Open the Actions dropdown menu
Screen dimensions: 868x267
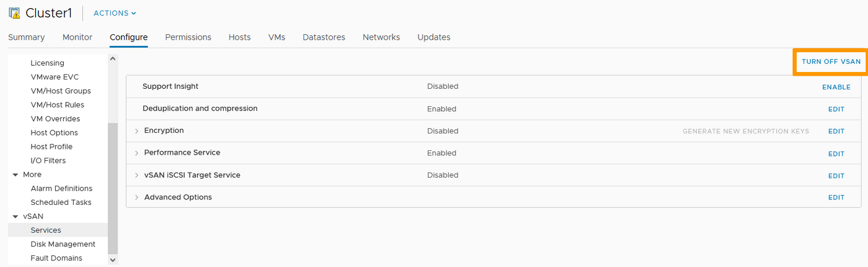pyautogui.click(x=115, y=13)
